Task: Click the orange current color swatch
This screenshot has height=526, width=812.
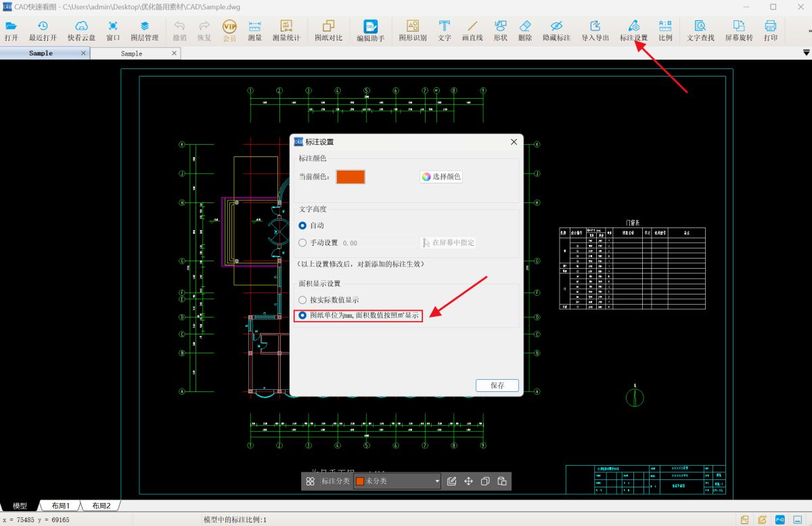Action: point(351,177)
